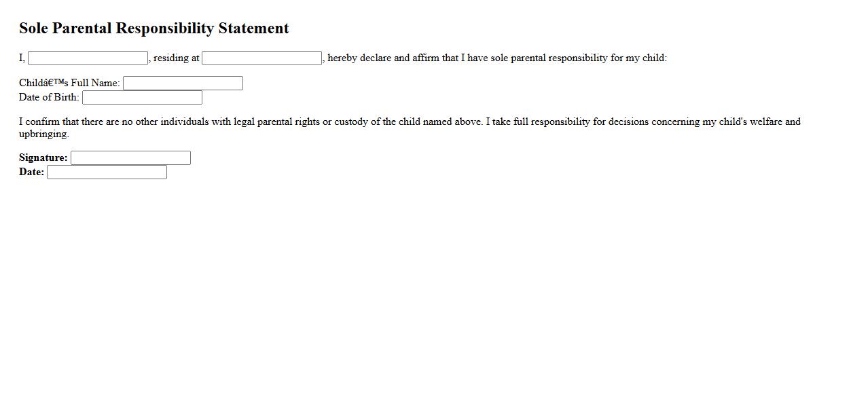Click the sentence "I take full responsibility"
The image size is (868, 408).
tap(537, 122)
